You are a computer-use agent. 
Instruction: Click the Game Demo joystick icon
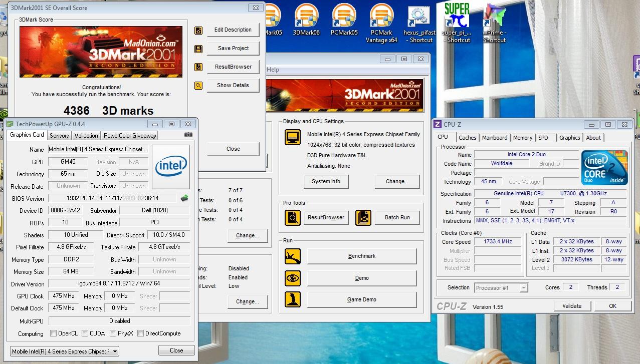pos(293,299)
